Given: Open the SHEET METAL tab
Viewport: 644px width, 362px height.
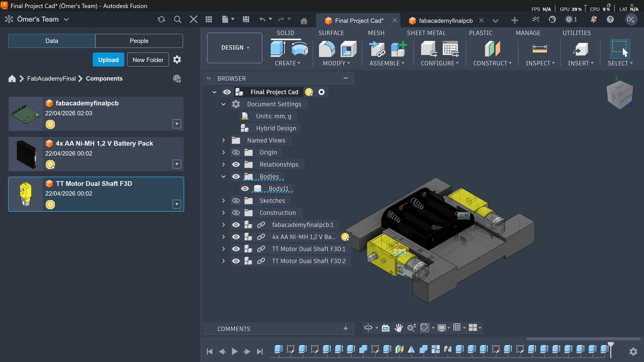Looking at the screenshot, I should [x=426, y=33].
